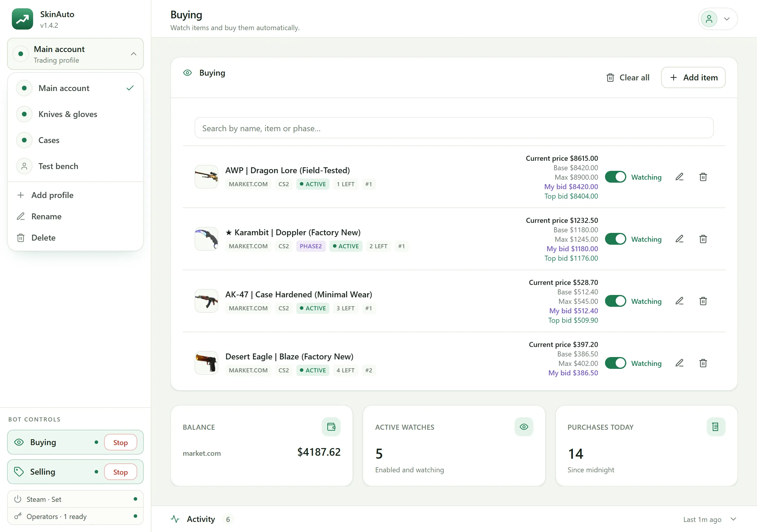Expand the Activity panel chevron

733,519
